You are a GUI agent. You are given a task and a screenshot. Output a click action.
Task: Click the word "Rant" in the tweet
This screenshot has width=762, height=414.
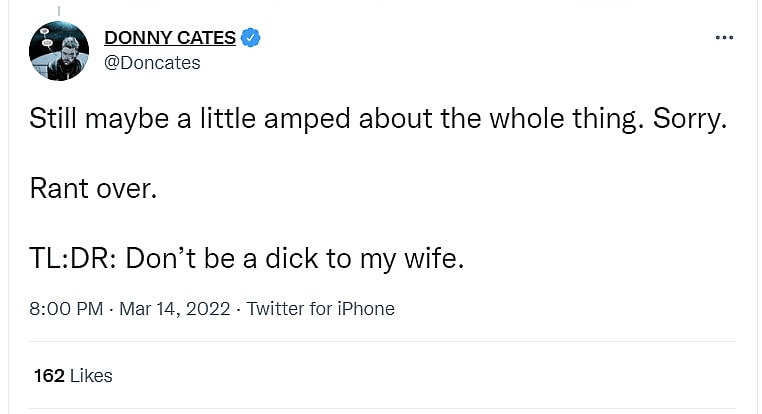click(x=59, y=188)
